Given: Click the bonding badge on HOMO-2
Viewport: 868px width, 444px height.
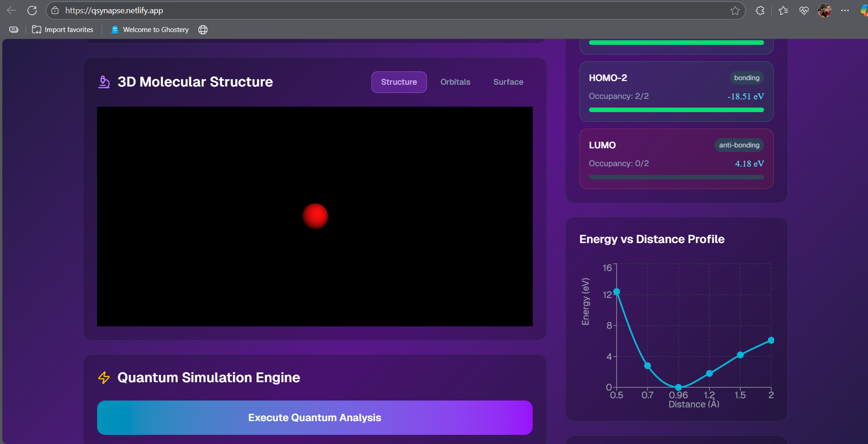Looking at the screenshot, I should point(747,78).
